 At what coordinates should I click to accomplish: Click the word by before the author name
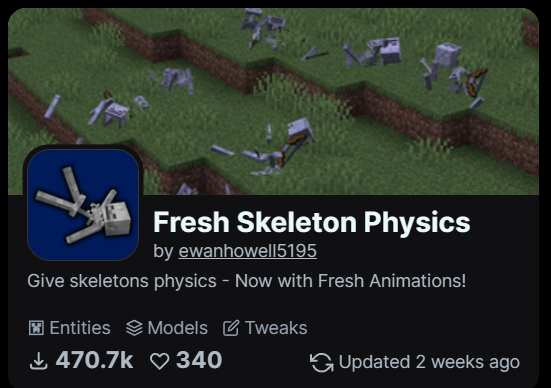[163, 251]
